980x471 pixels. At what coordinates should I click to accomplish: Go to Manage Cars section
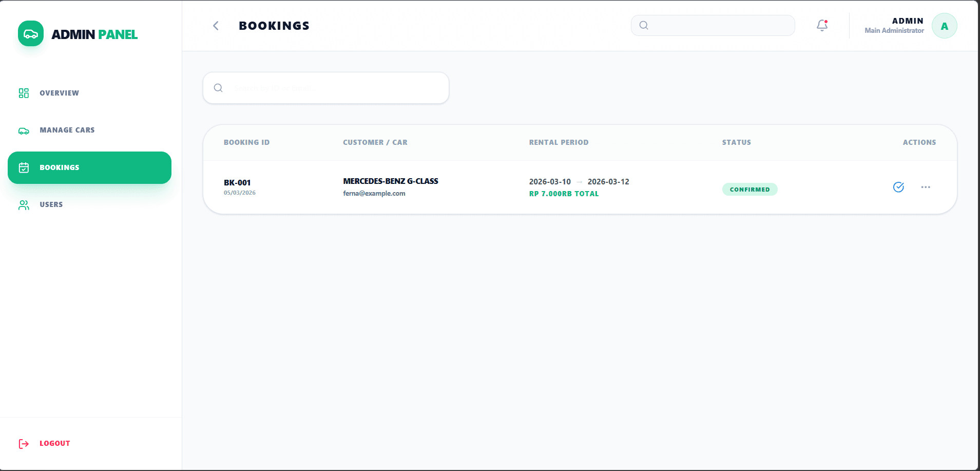pyautogui.click(x=67, y=130)
